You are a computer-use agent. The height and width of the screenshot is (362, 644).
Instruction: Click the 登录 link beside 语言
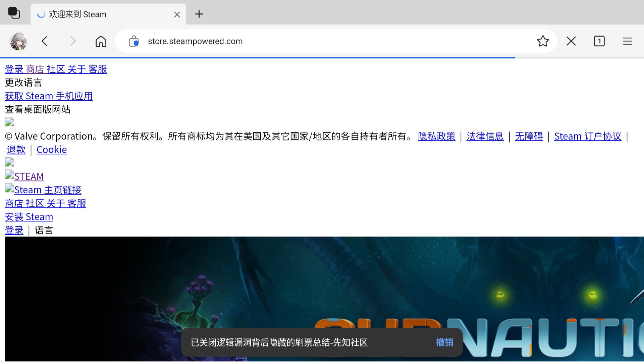tap(14, 230)
